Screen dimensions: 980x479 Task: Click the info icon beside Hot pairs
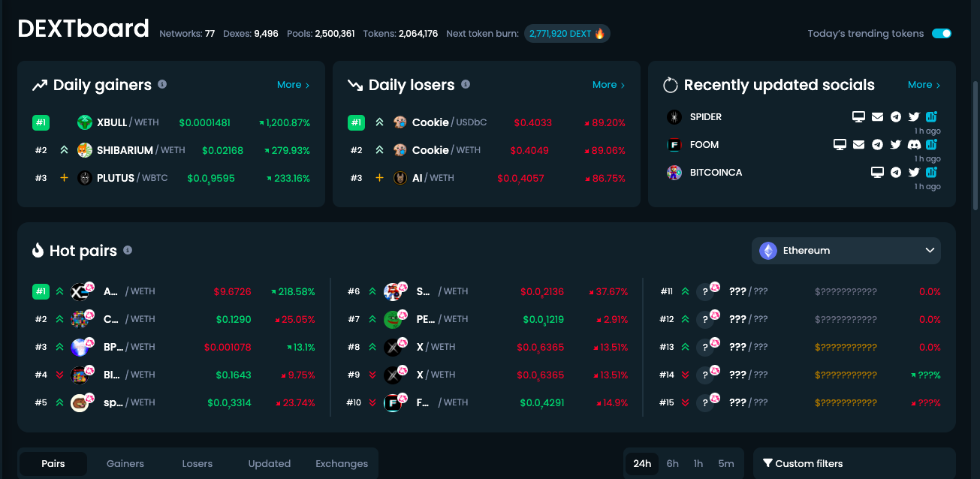128,250
